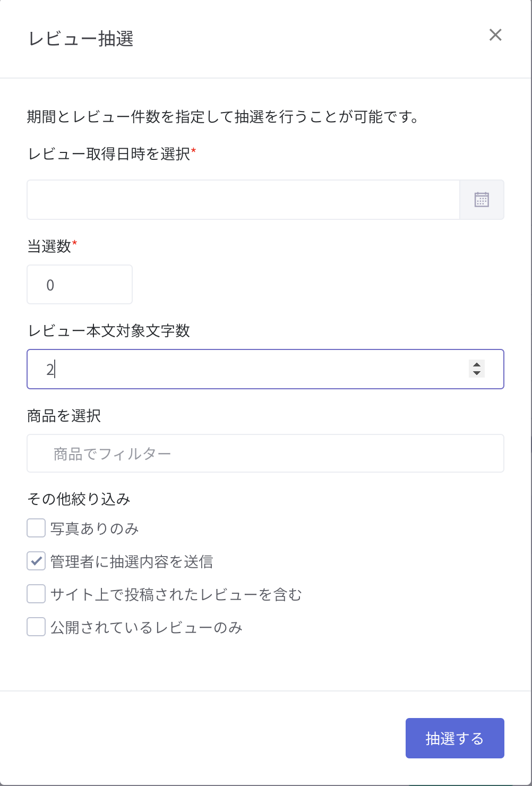Open the calendar date picker icon

482,200
